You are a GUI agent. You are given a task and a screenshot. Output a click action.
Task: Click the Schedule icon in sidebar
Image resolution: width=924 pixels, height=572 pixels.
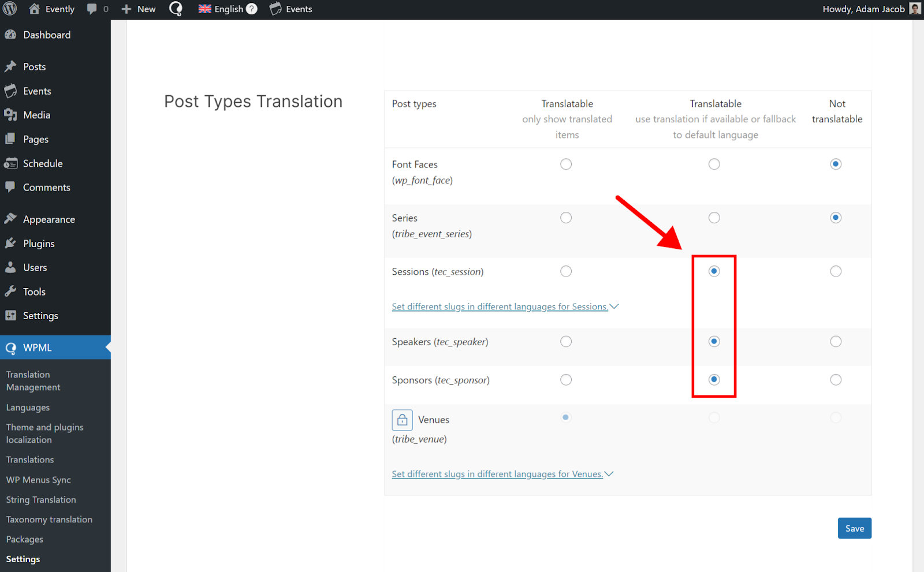click(x=12, y=163)
